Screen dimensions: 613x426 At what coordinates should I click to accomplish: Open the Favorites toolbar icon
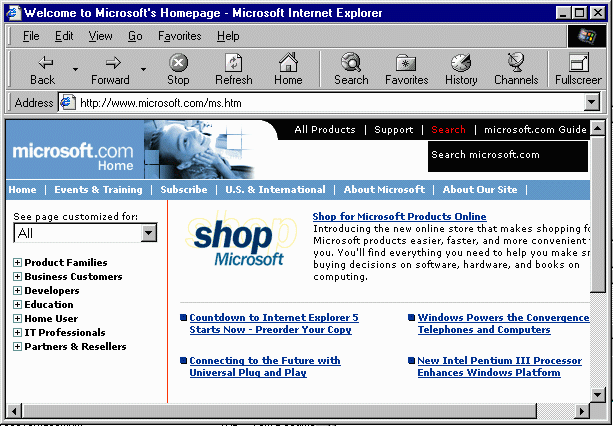pyautogui.click(x=406, y=62)
